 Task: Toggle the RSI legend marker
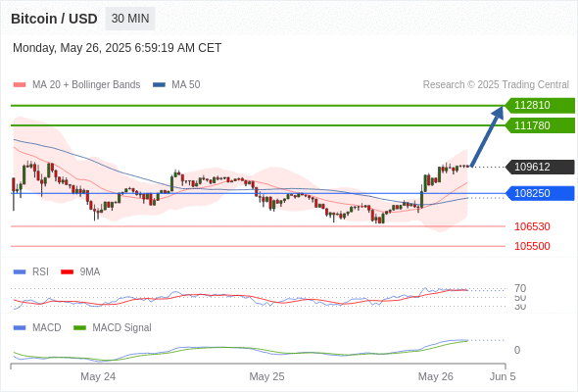(x=20, y=272)
